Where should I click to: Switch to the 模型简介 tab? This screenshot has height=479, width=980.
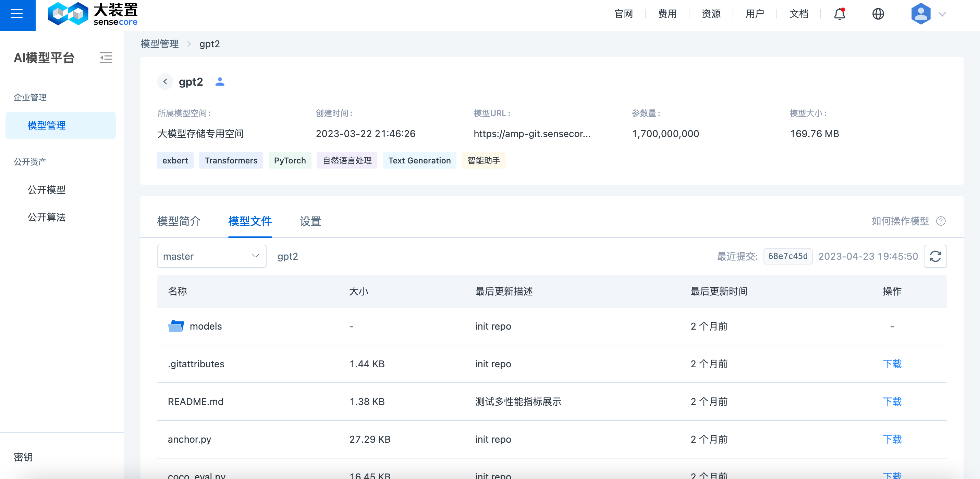point(179,221)
